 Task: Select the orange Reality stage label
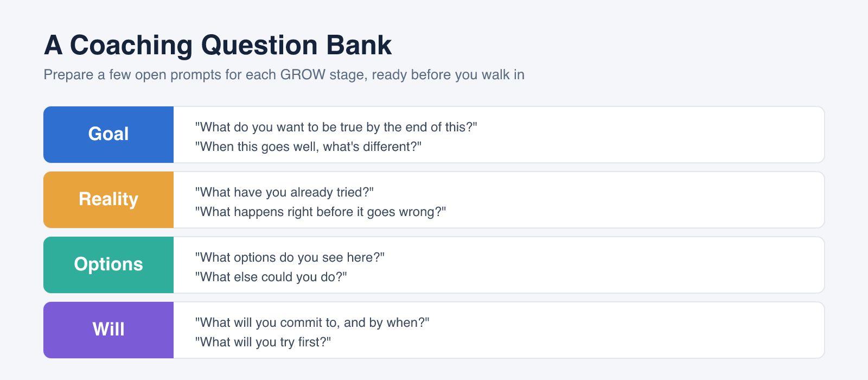(x=108, y=200)
